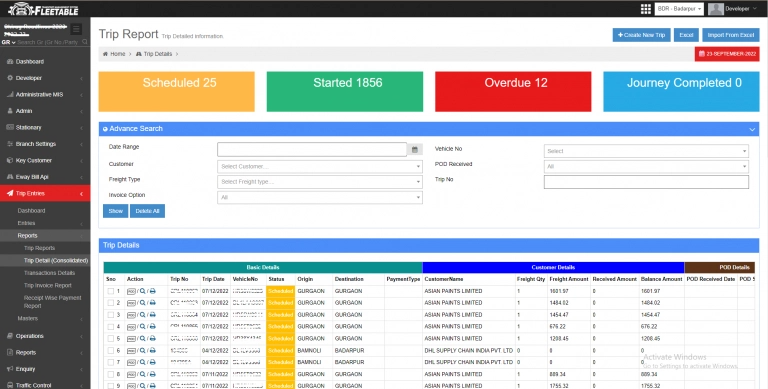Click the Trip Entries paper plane icon
Screen dimensions: 768x389
(x=10, y=194)
